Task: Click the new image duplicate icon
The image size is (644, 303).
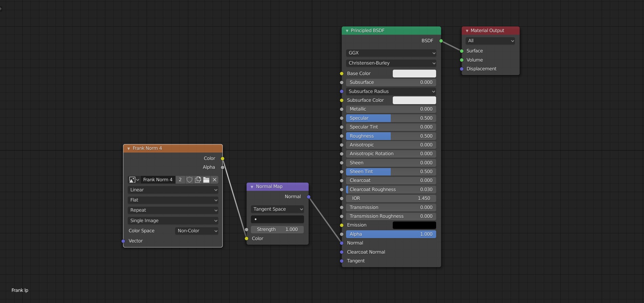Action: tap(198, 180)
